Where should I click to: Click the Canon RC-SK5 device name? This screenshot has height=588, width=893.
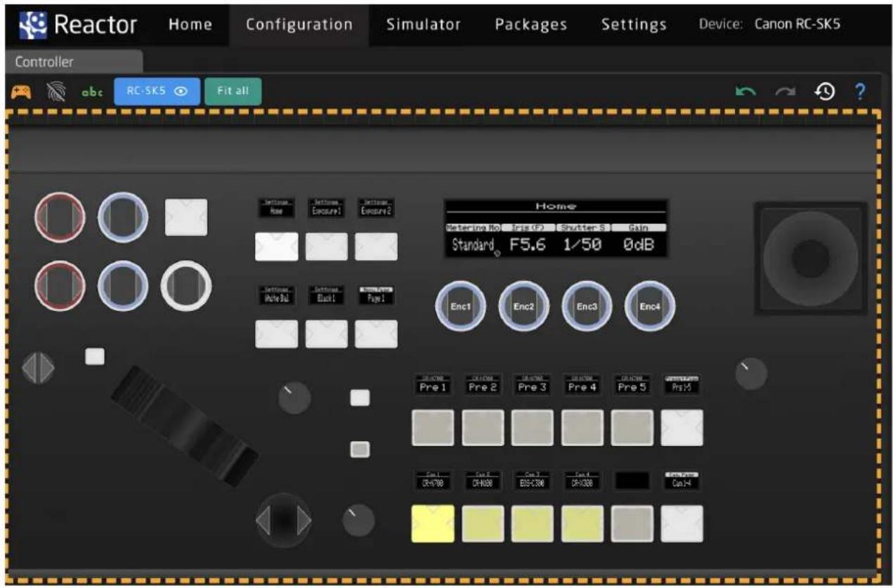pyautogui.click(x=797, y=24)
